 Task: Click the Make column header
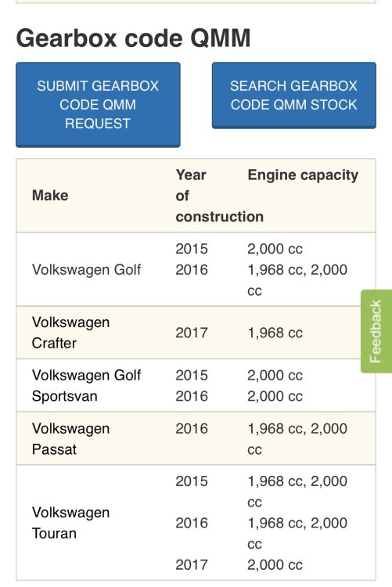point(50,196)
